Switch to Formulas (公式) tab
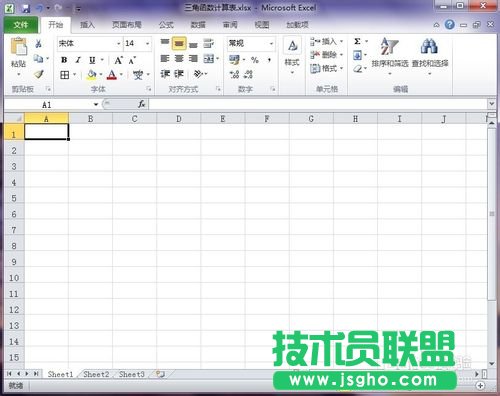This screenshot has width=500, height=396. tap(166, 25)
